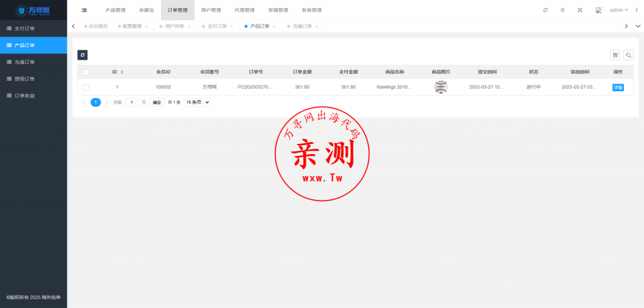Click the member ID cell 100002
644x308 pixels.
(x=164, y=87)
